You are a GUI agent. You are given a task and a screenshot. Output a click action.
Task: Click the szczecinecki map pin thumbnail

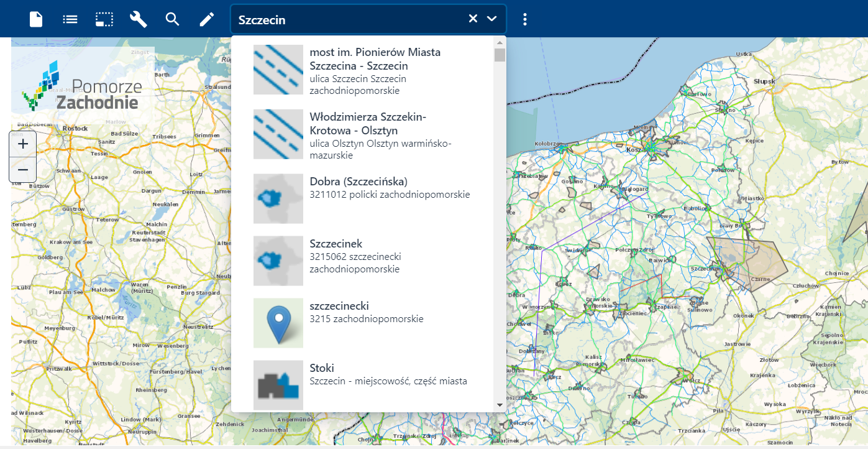278,323
